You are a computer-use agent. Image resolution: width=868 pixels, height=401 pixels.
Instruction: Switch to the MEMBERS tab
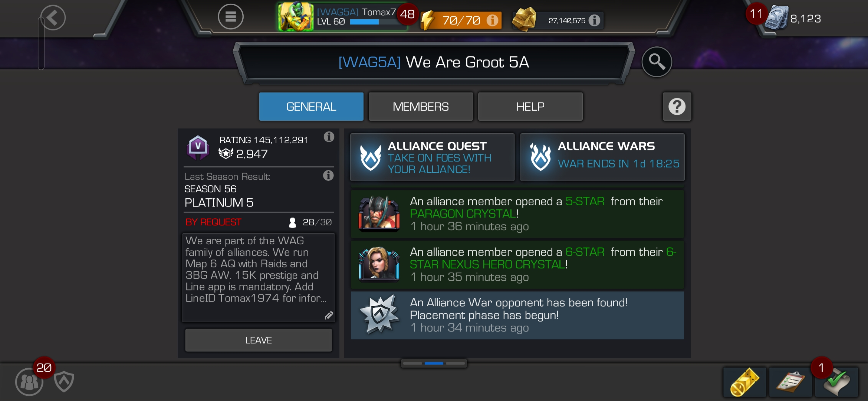click(x=421, y=107)
